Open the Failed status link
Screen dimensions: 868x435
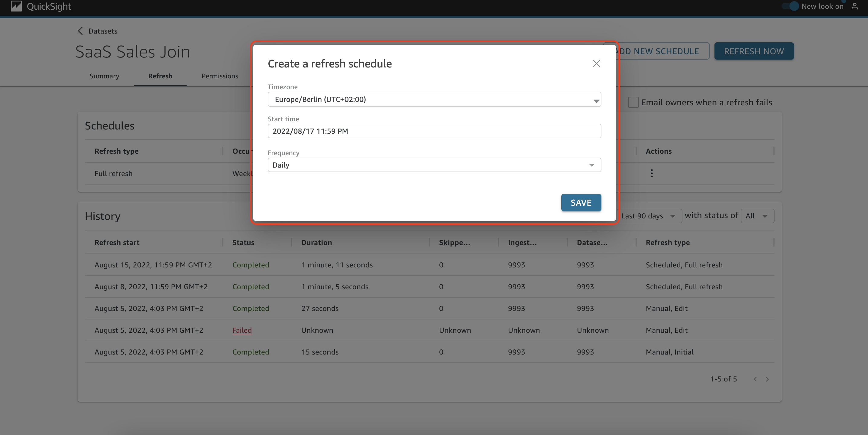click(x=241, y=330)
